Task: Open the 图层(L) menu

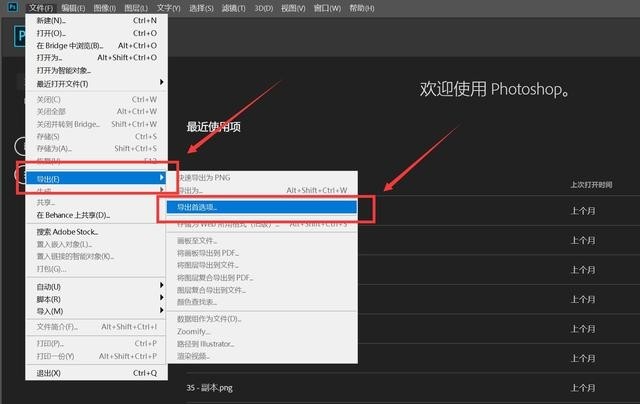Action: click(x=136, y=8)
